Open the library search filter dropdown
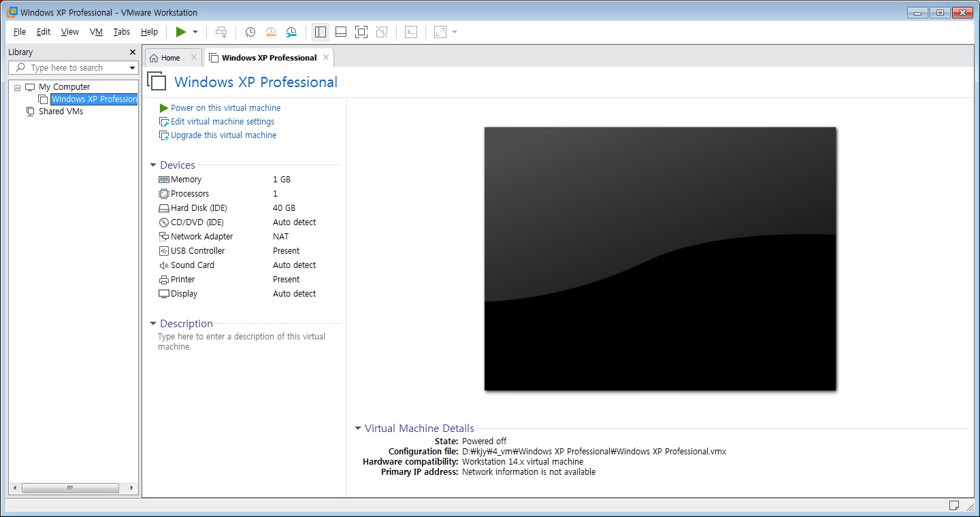 pyautogui.click(x=132, y=68)
